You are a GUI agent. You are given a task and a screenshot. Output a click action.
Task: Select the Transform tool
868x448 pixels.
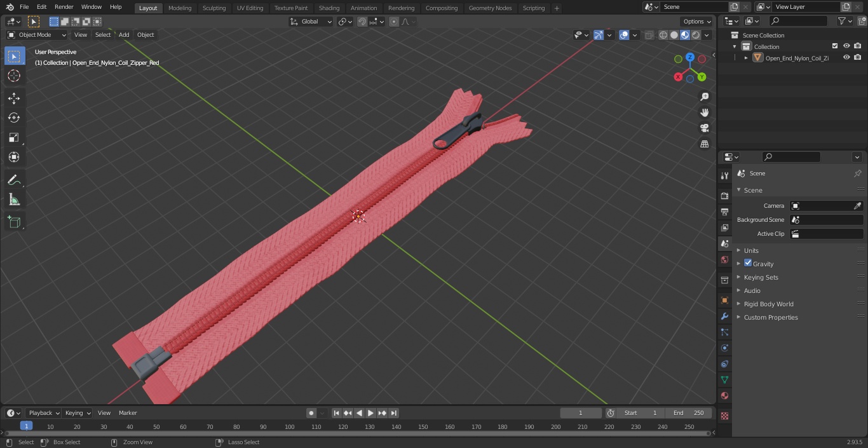pyautogui.click(x=14, y=157)
